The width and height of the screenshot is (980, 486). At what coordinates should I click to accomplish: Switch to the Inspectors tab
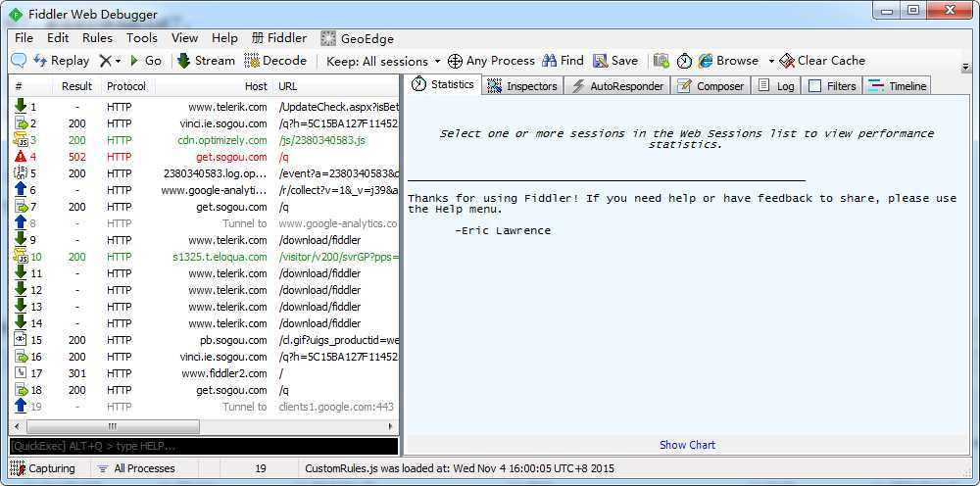point(522,86)
